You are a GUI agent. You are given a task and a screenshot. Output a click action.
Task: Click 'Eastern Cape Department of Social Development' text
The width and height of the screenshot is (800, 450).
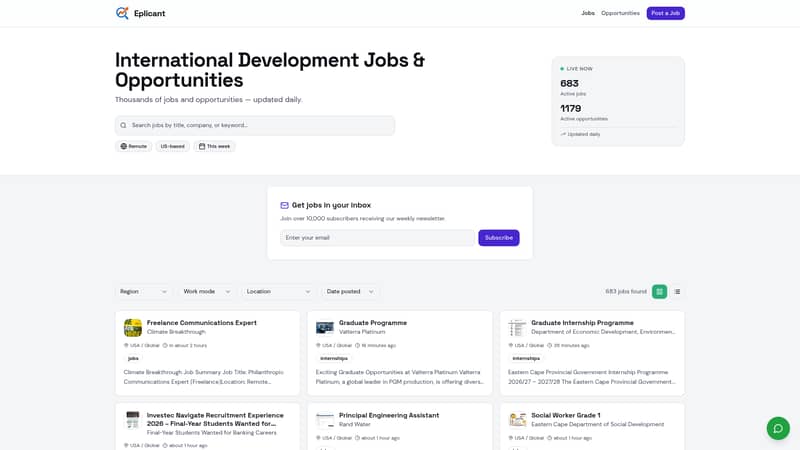click(x=597, y=424)
